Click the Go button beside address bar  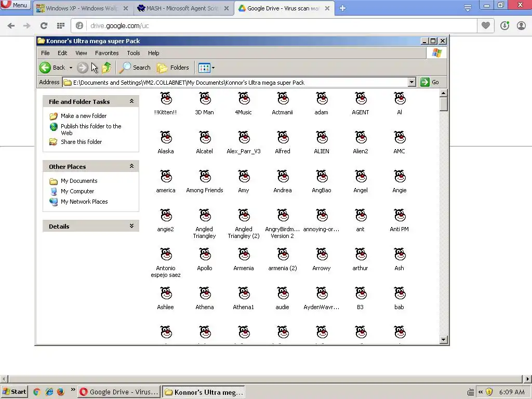pos(430,82)
